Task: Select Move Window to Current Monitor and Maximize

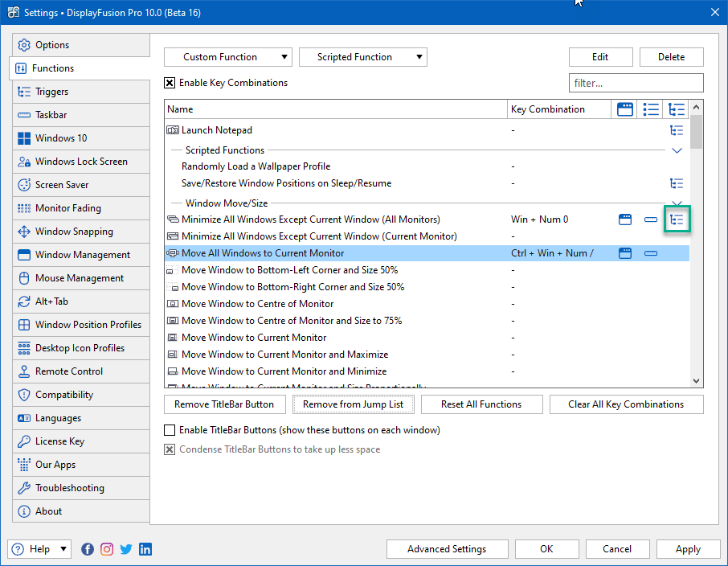Action: pos(427,355)
